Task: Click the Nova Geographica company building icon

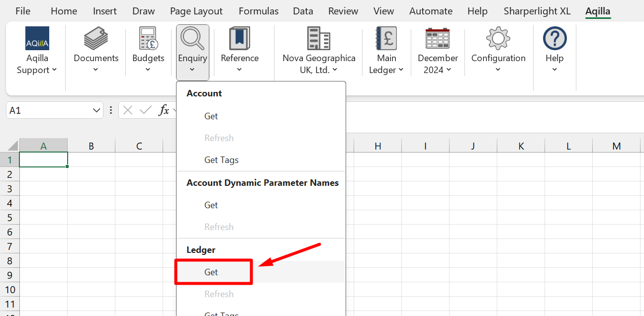Action: [319, 38]
